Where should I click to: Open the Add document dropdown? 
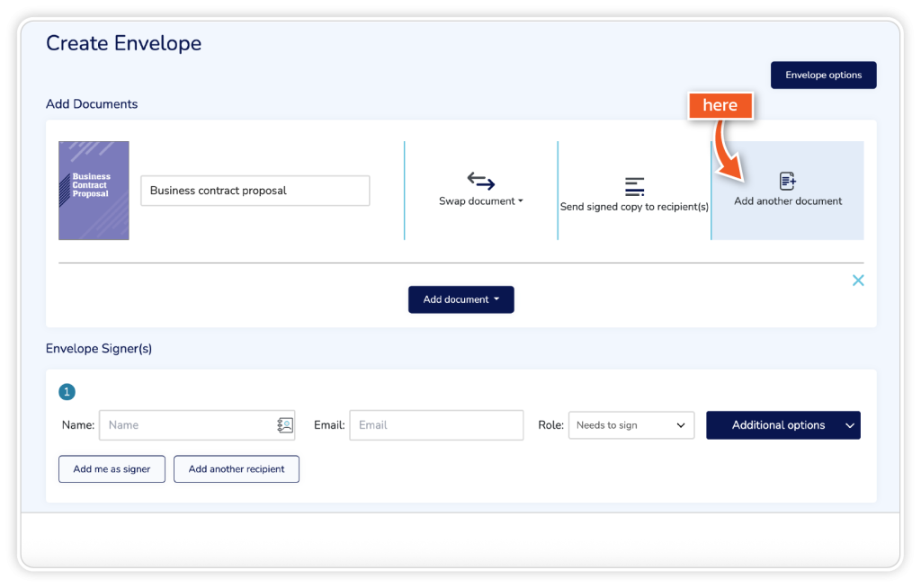460,299
